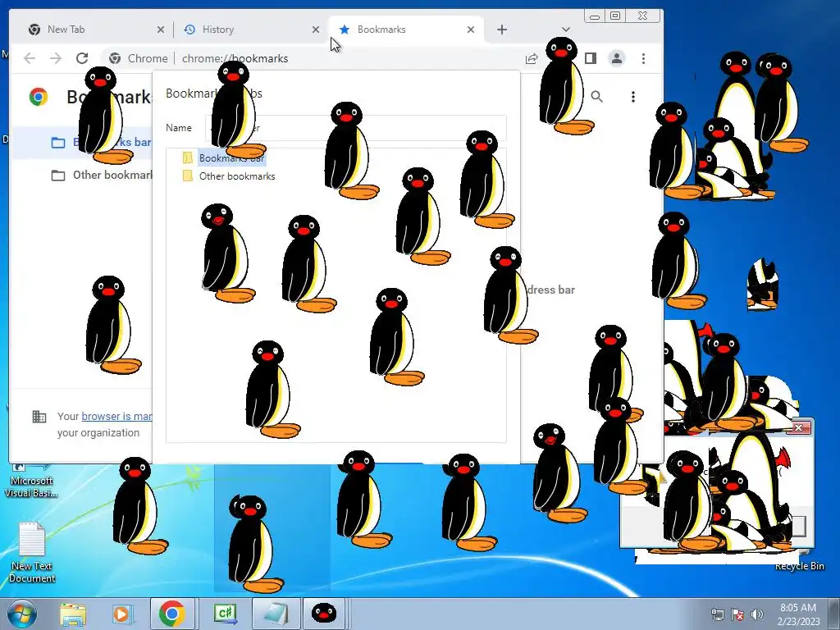Close the small penguin-covered dialog window

tap(799, 427)
